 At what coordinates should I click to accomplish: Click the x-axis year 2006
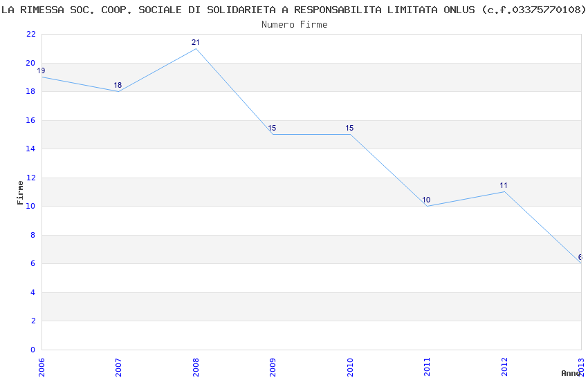tap(42, 367)
